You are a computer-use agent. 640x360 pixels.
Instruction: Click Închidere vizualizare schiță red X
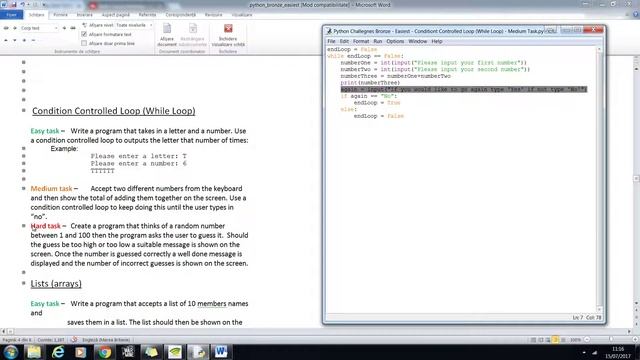click(228, 28)
